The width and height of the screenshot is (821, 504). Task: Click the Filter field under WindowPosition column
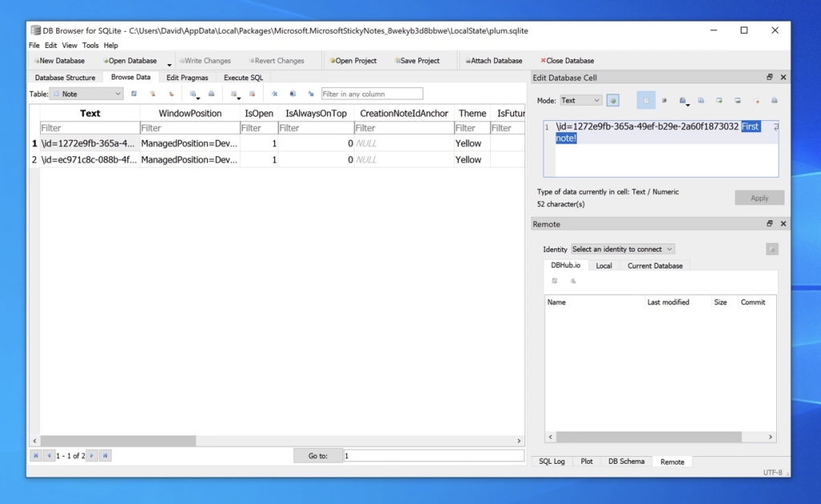pyautogui.click(x=190, y=128)
